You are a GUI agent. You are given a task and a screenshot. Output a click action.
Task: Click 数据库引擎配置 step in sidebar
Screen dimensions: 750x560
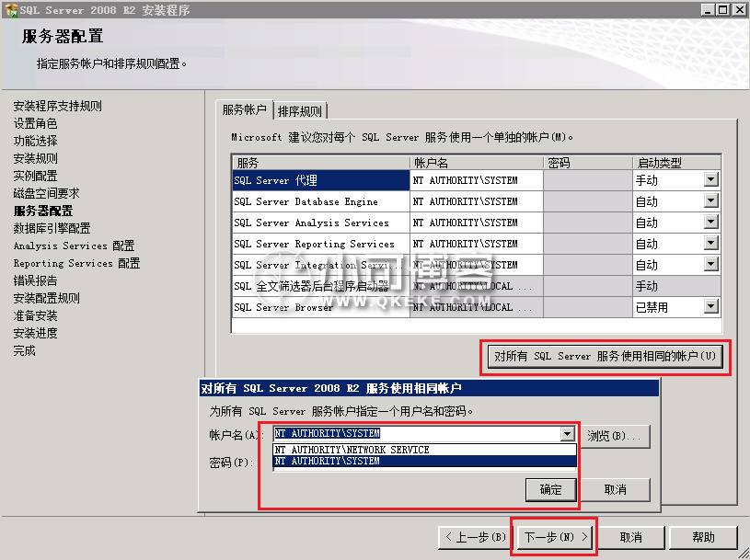[x=52, y=228]
